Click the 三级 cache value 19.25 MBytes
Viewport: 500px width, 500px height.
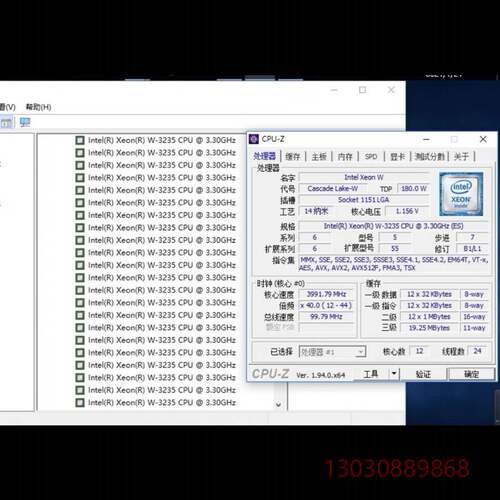429,328
